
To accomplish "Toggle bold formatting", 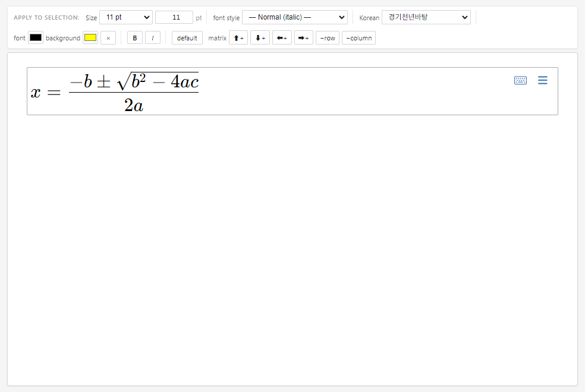I will pos(135,37).
